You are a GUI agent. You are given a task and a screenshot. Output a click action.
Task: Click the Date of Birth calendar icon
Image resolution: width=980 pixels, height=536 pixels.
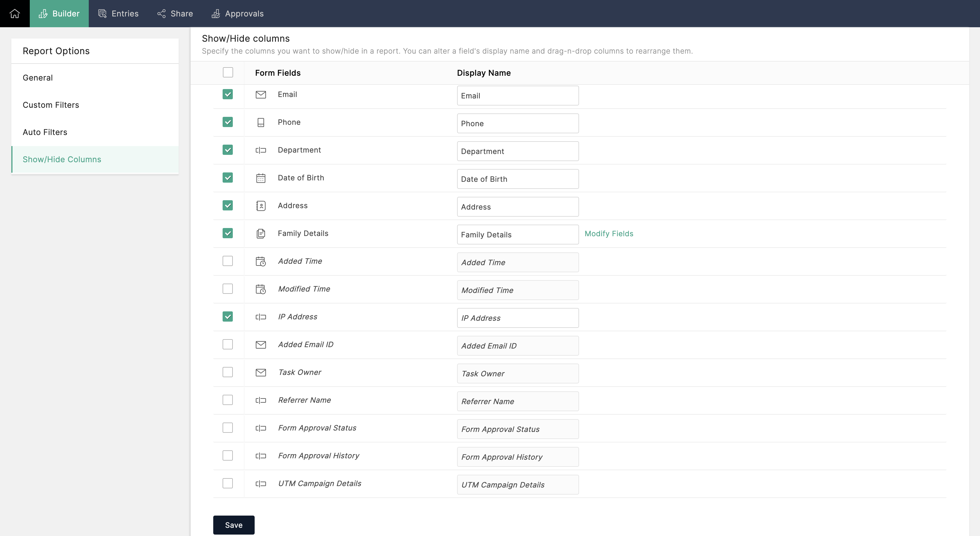pos(261,178)
